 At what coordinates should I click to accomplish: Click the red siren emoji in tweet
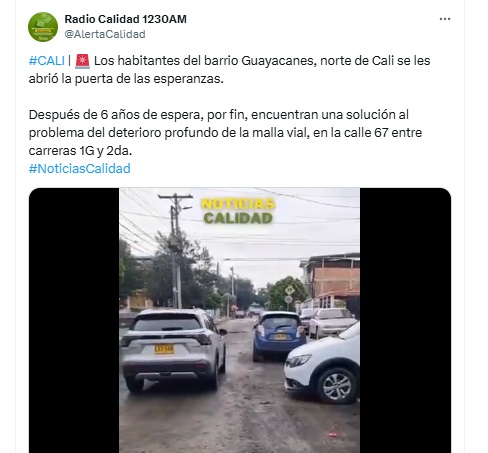point(82,61)
